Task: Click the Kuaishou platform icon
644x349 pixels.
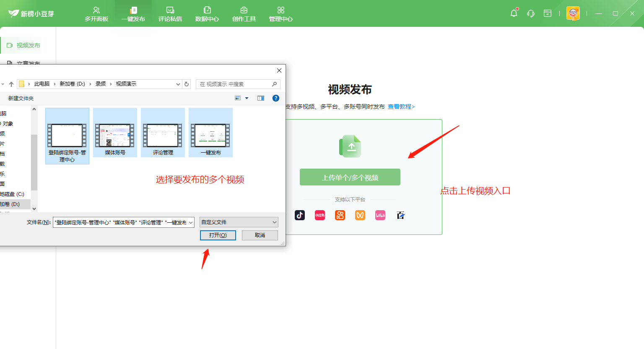Action: 340,215
